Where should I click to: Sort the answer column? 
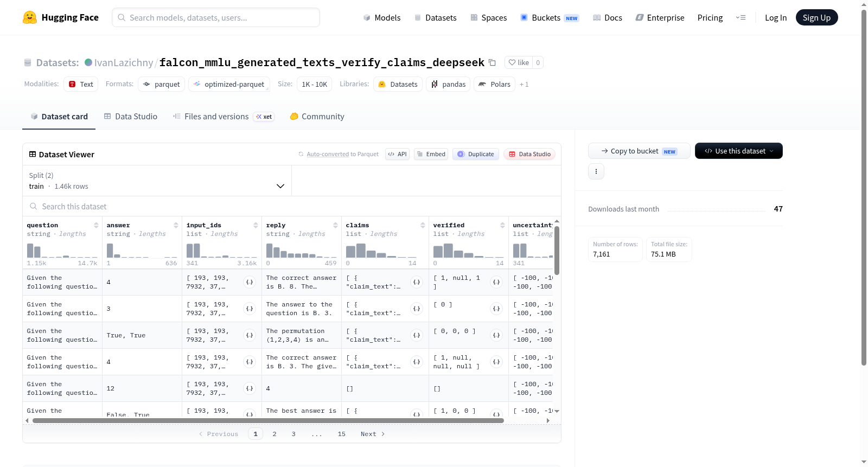click(176, 225)
